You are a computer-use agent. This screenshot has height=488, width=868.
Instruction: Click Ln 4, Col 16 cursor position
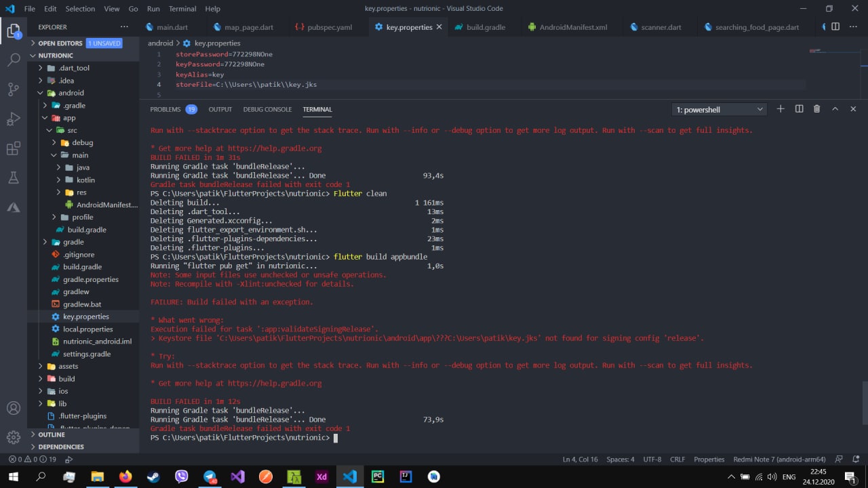(x=580, y=460)
